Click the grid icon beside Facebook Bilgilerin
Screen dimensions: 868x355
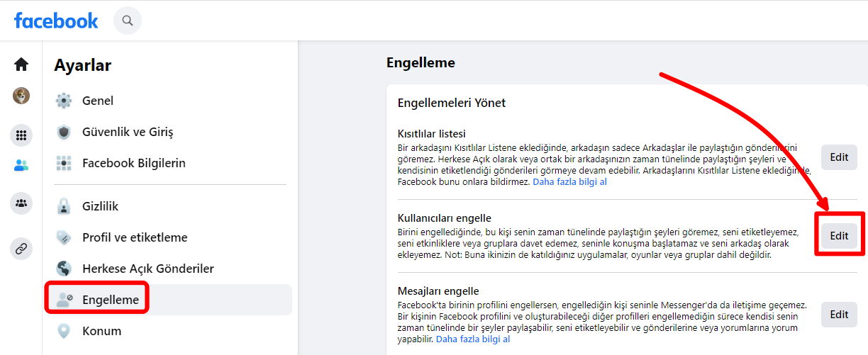point(64,163)
